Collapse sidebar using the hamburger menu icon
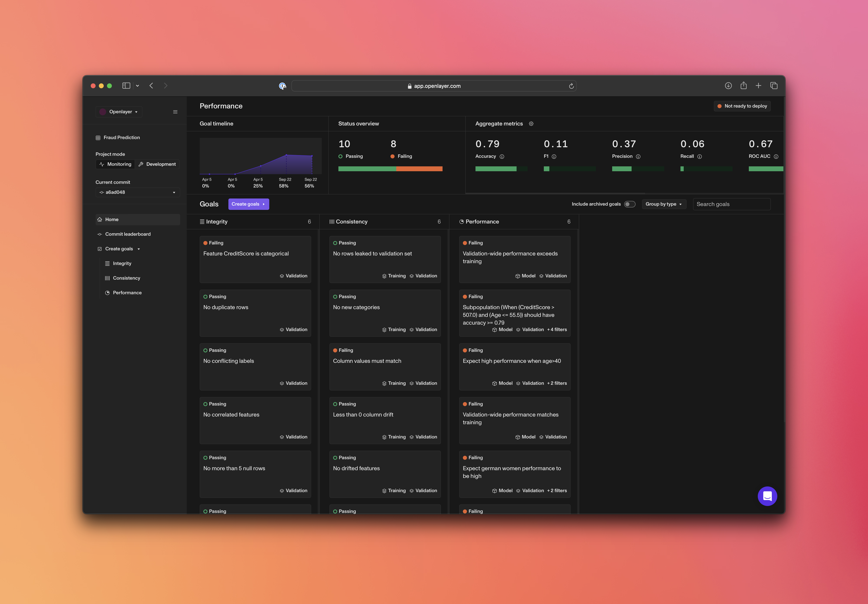Viewport: 868px width, 604px height. [x=175, y=112]
